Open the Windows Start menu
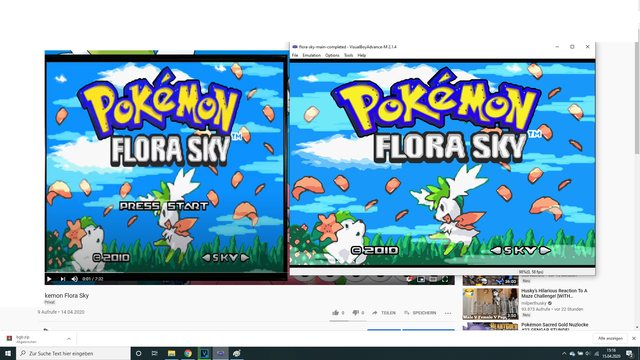The image size is (640, 360). pos(8,353)
